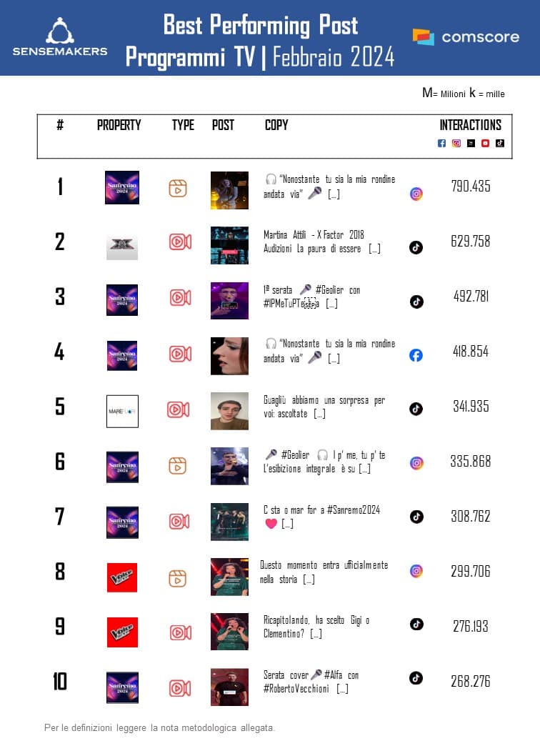The height and width of the screenshot is (756, 540).
Task: Click the 790.435 interactions value
Action: (x=471, y=186)
